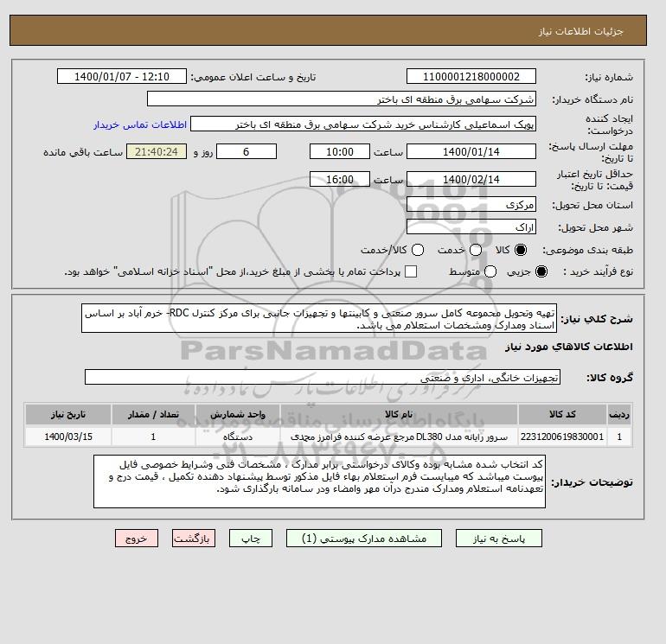The width and height of the screenshot is (666, 644).
Task: Click unit cell دستگاه
Action: (x=238, y=437)
